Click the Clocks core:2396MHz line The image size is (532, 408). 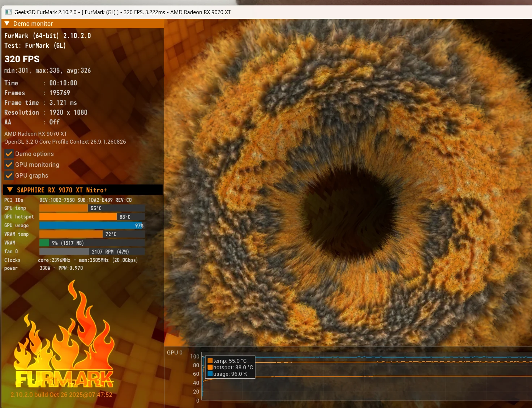pos(88,260)
